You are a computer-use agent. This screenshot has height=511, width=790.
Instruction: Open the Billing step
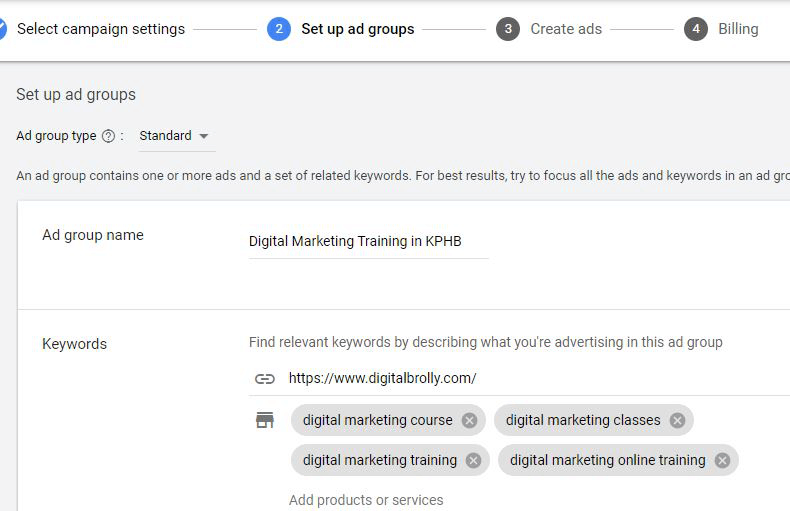coord(738,29)
